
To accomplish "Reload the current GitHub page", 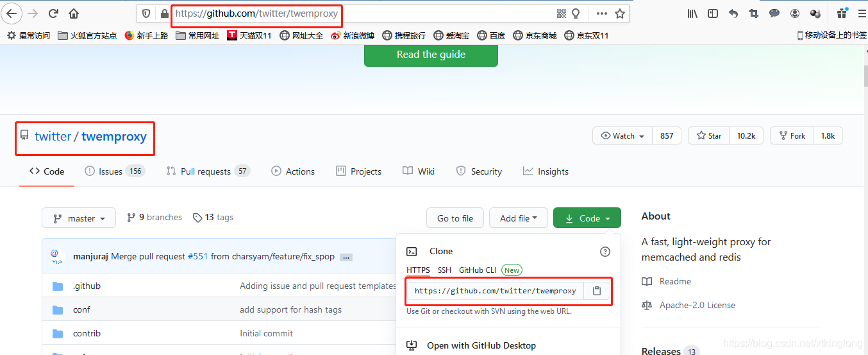I will [53, 13].
